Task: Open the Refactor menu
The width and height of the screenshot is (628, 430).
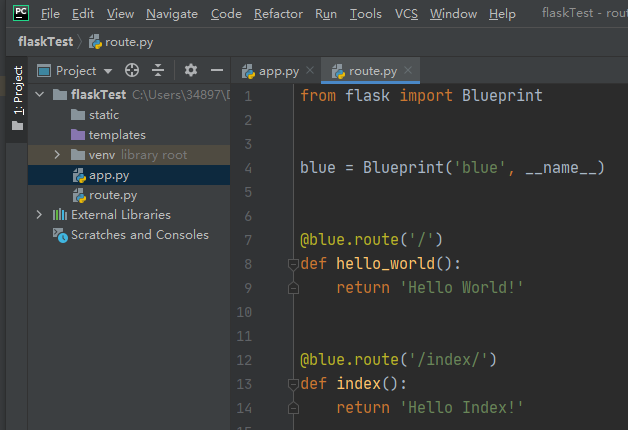Action: tap(278, 14)
